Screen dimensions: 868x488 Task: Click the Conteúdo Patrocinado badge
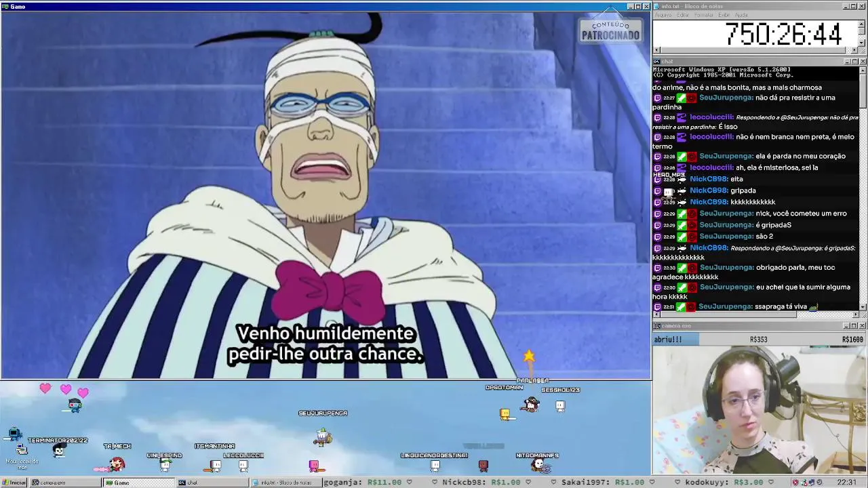[610, 30]
